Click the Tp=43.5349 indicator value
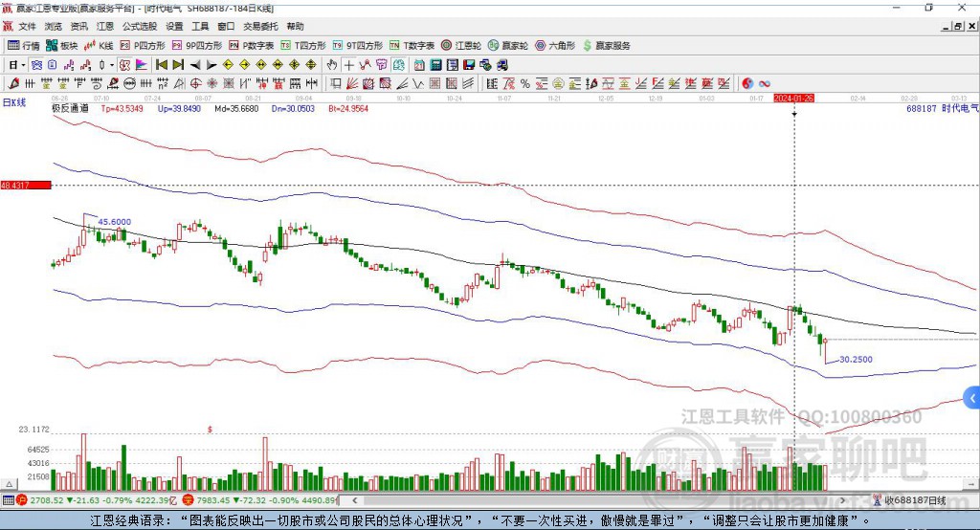Screen dimensions: 980x530 122,109
